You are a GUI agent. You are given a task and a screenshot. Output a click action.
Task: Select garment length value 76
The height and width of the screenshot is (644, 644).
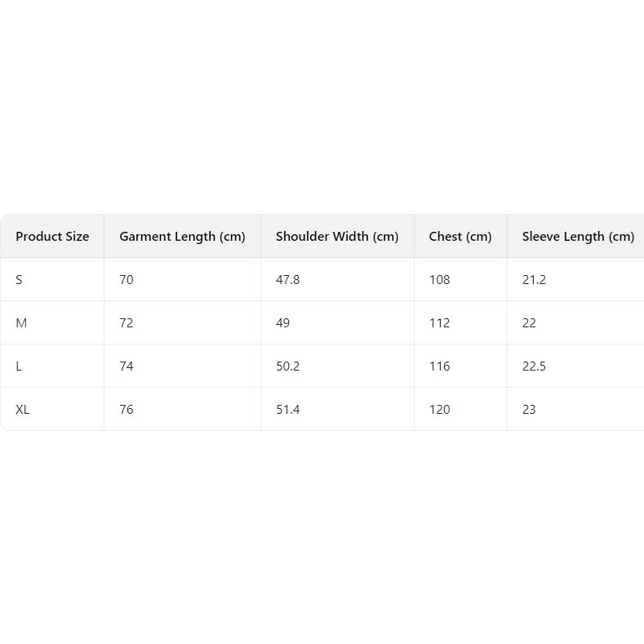[127, 410]
